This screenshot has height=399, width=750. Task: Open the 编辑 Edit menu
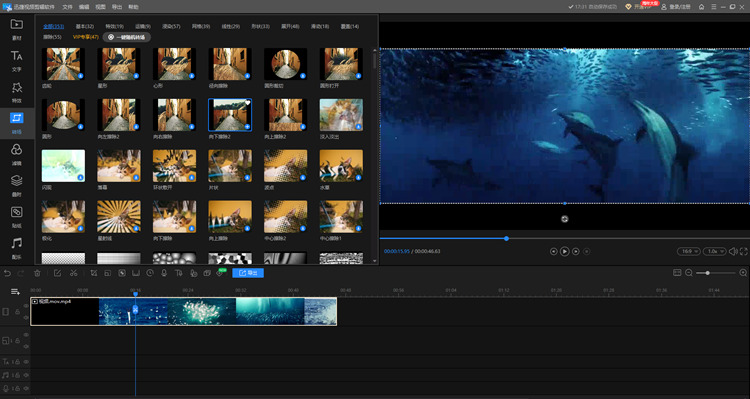[84, 7]
